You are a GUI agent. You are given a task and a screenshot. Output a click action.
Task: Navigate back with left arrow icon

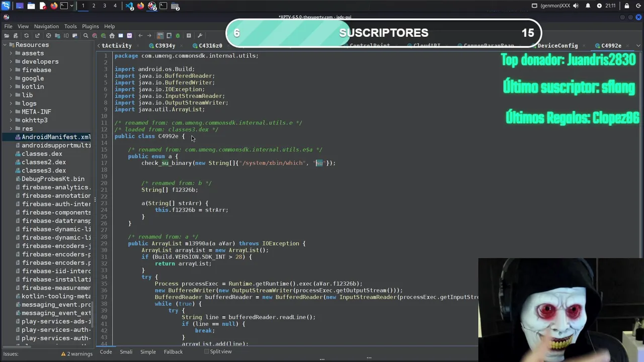(140, 35)
